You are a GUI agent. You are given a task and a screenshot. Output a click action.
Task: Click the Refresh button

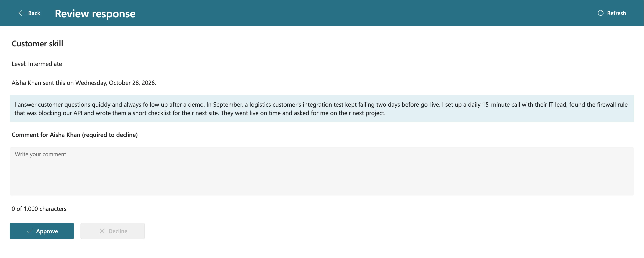coord(612,13)
